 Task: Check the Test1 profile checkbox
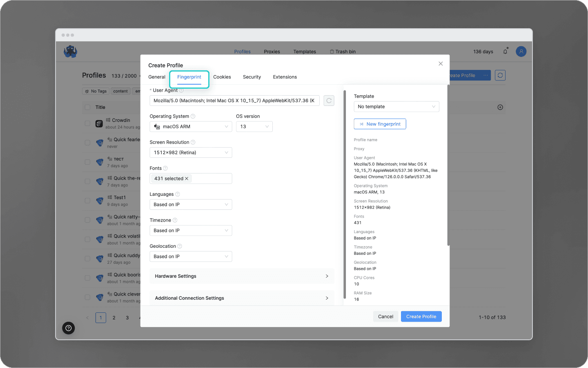pyautogui.click(x=87, y=201)
